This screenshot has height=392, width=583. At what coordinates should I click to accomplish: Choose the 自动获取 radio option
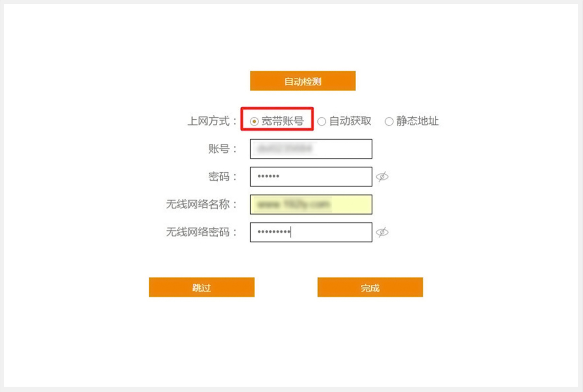[x=322, y=121]
